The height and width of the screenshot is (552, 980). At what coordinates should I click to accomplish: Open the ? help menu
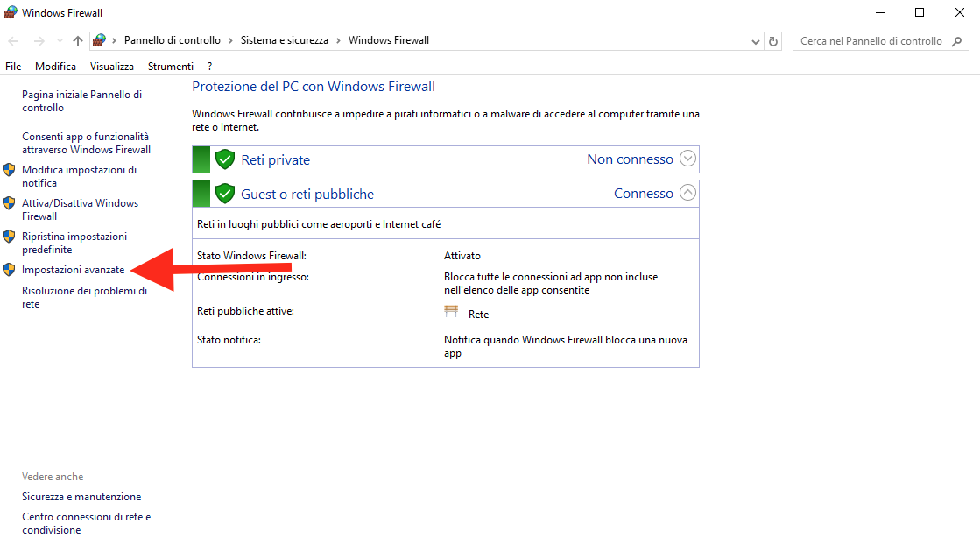[x=210, y=67]
